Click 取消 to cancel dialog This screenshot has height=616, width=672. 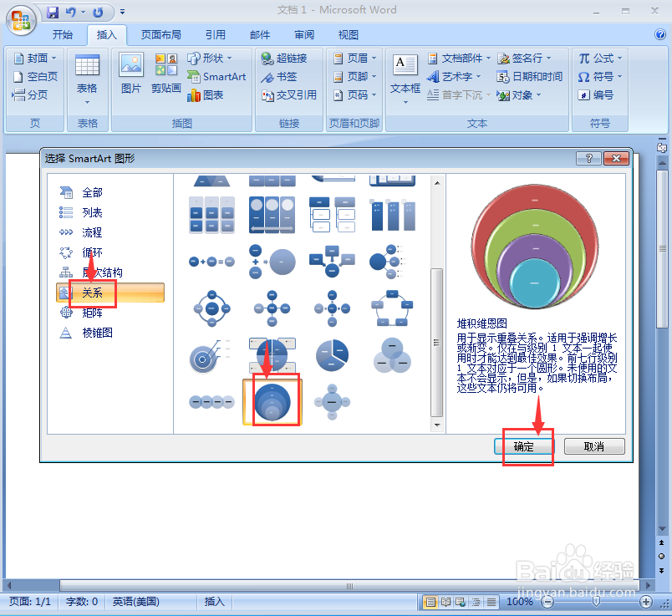[594, 446]
